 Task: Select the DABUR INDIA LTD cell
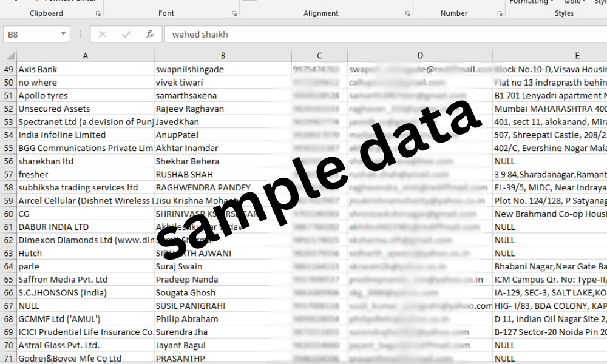(x=86, y=227)
